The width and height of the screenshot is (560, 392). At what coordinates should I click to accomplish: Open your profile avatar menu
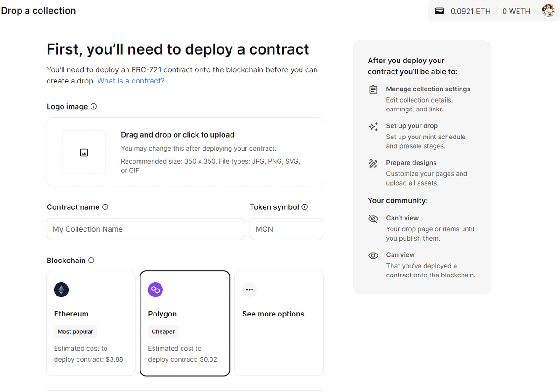pos(548,11)
